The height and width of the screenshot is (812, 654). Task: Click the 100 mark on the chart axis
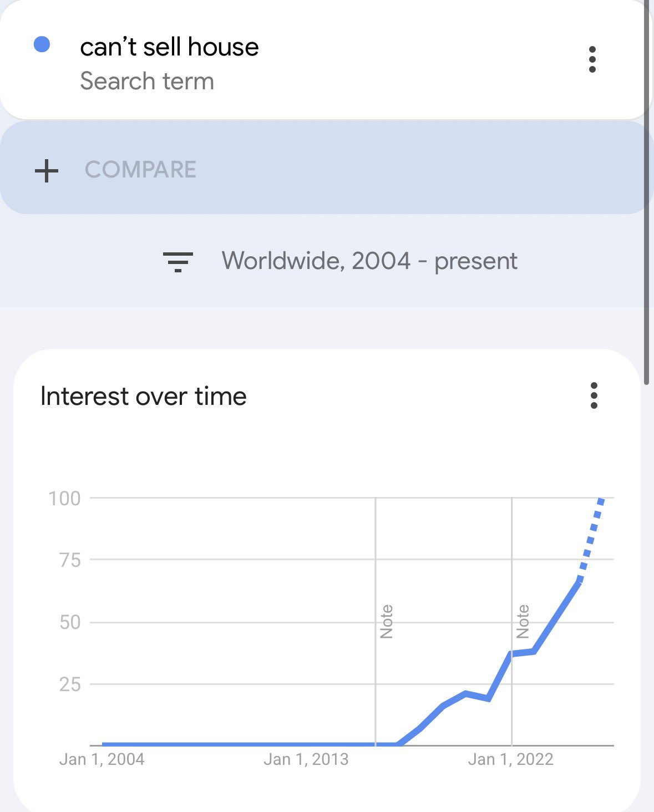coord(64,497)
